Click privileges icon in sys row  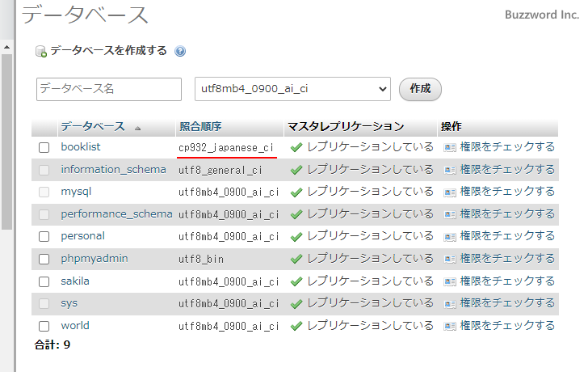tap(450, 304)
